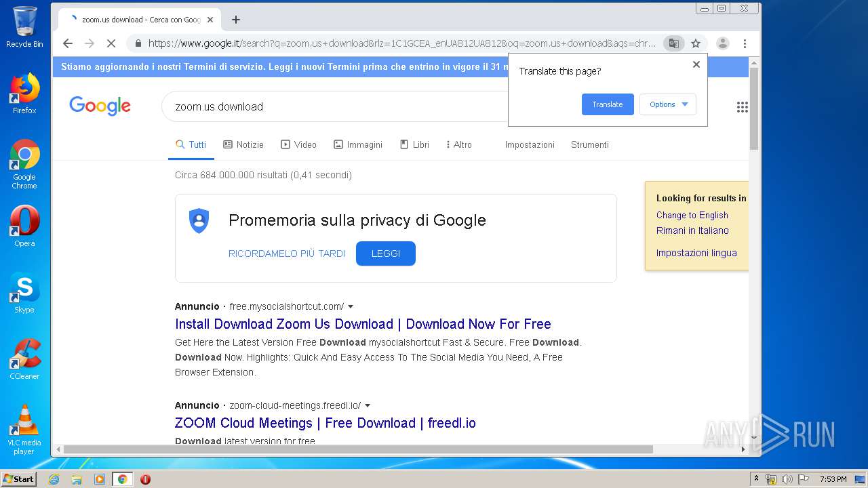Click Rimani in Italiano link
This screenshot has height=488, width=868.
pos(692,230)
